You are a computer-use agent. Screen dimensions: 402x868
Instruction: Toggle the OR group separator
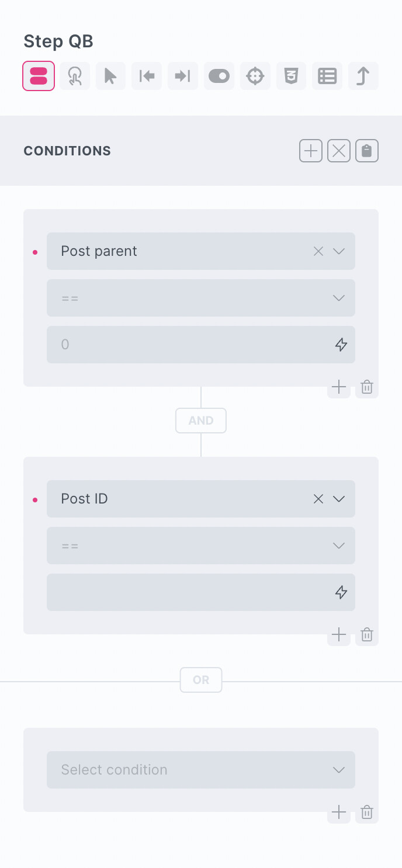201,680
